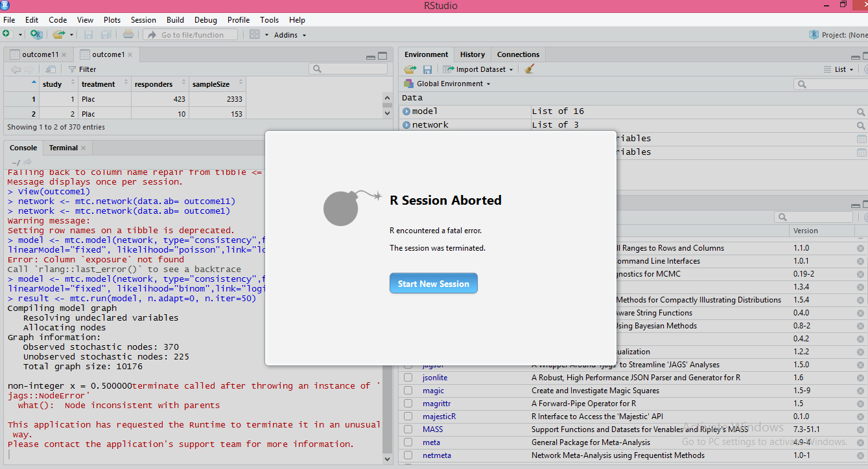Open the Session menu
This screenshot has height=469, width=868.
pyautogui.click(x=143, y=20)
